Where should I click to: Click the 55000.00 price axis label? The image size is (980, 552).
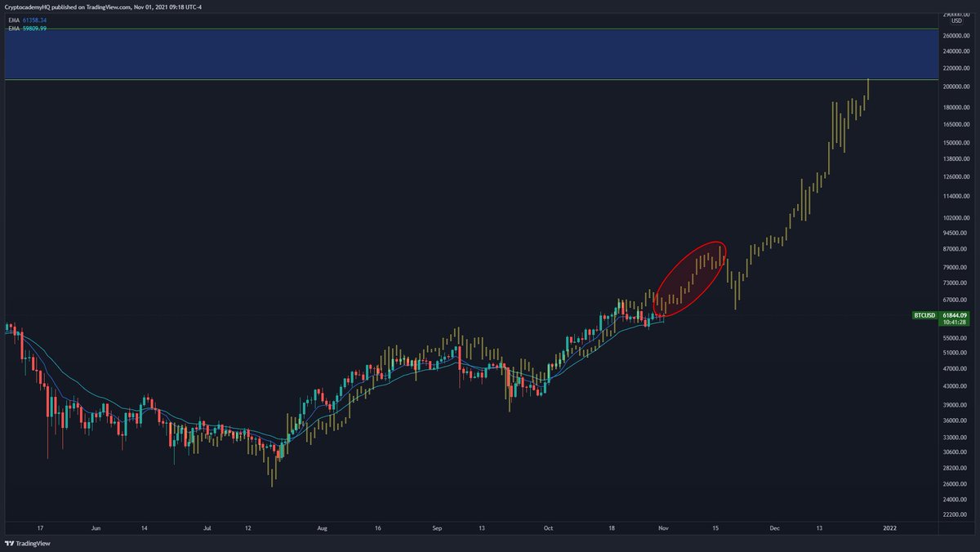[x=955, y=337]
